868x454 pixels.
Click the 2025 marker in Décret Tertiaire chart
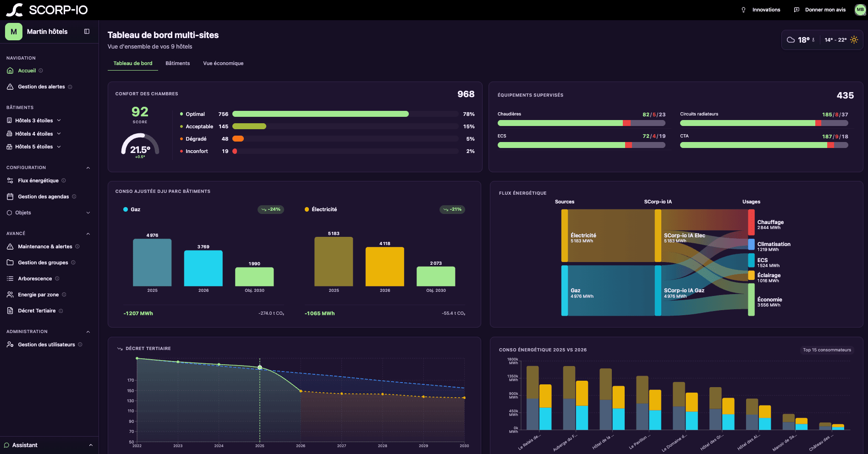point(260,367)
